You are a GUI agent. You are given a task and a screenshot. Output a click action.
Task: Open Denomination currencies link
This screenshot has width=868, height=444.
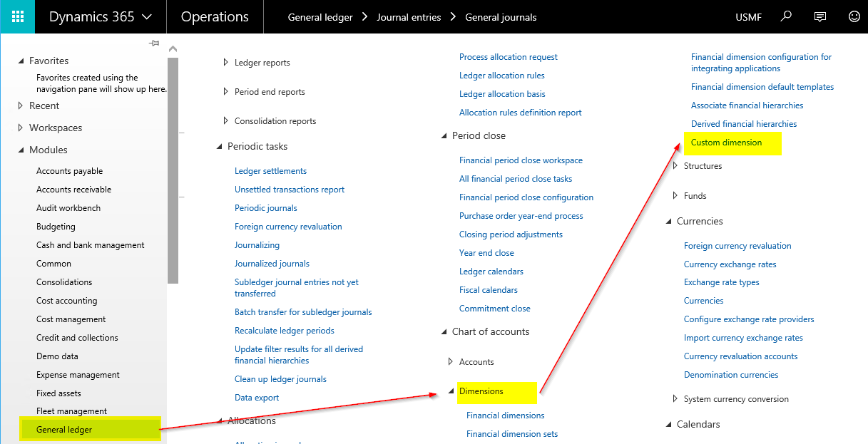tap(731, 375)
